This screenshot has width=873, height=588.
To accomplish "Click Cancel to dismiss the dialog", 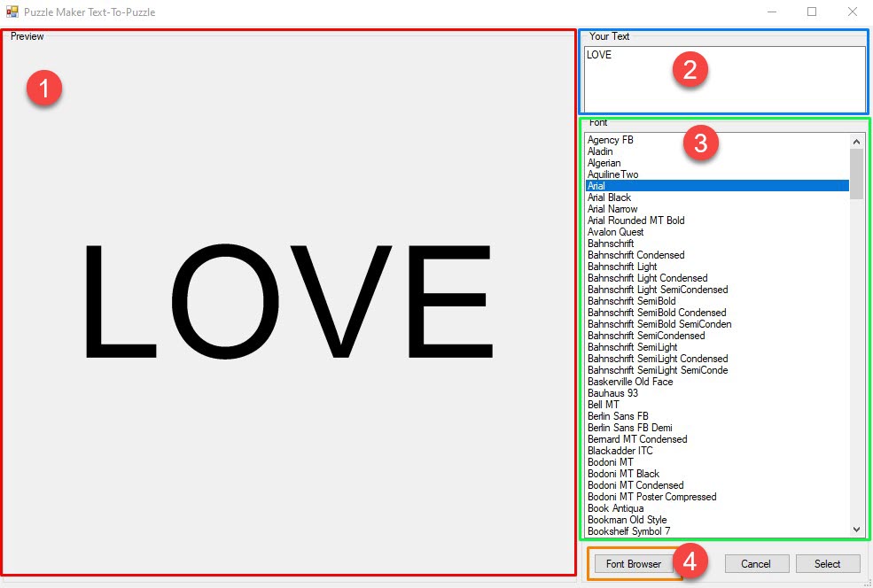I will click(756, 563).
